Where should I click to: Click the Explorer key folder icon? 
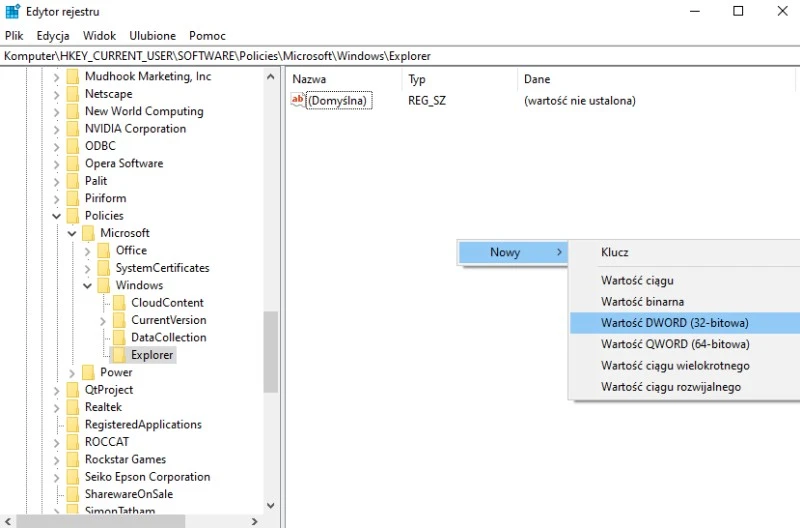(118, 355)
